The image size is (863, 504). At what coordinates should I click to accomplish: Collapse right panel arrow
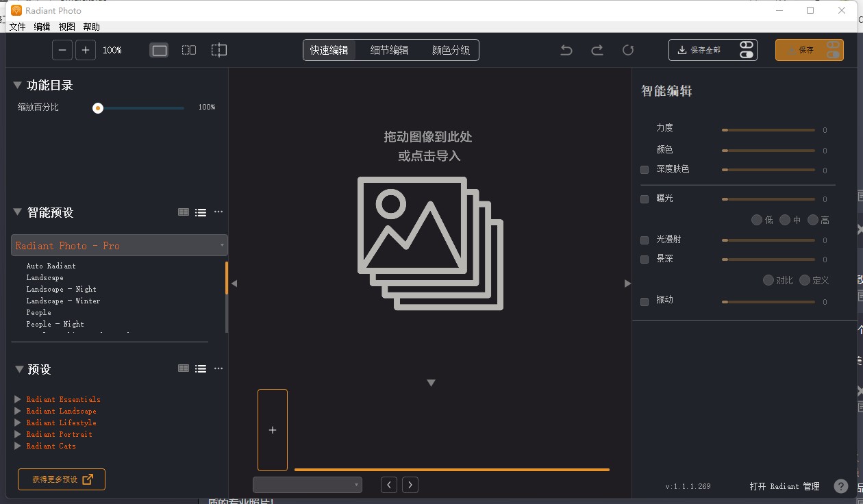[627, 283]
